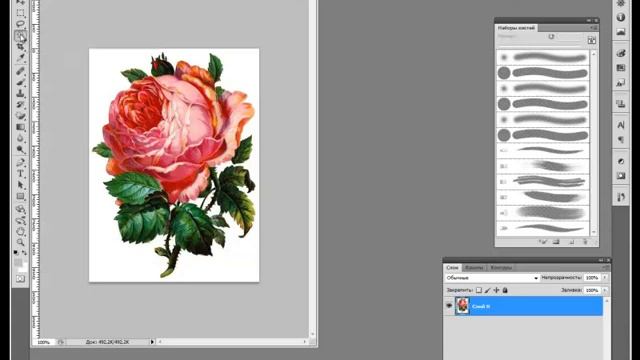Click the foreground color swatch
This screenshot has height=360, width=640.
pos(18,263)
